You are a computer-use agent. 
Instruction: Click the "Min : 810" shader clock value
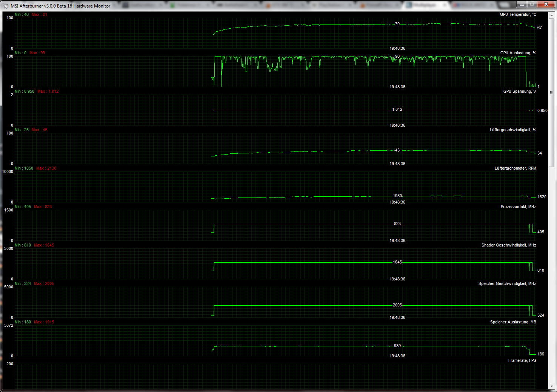coord(23,245)
